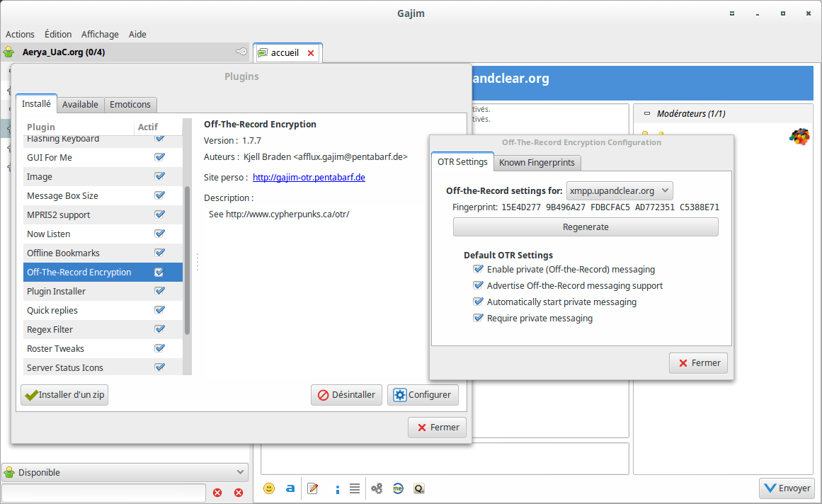Click the key icon next to Aerya_UaC.org
822x504 pixels.
(x=241, y=52)
